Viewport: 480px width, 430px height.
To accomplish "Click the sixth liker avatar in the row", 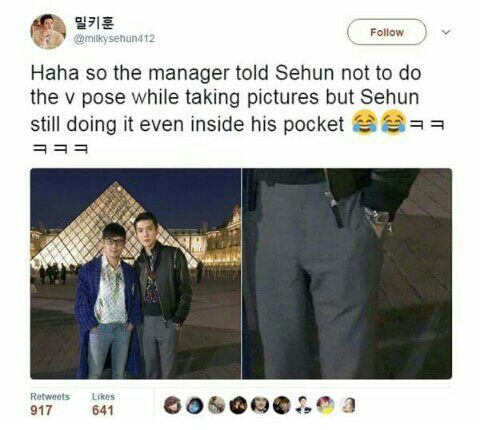I will coord(282,405).
